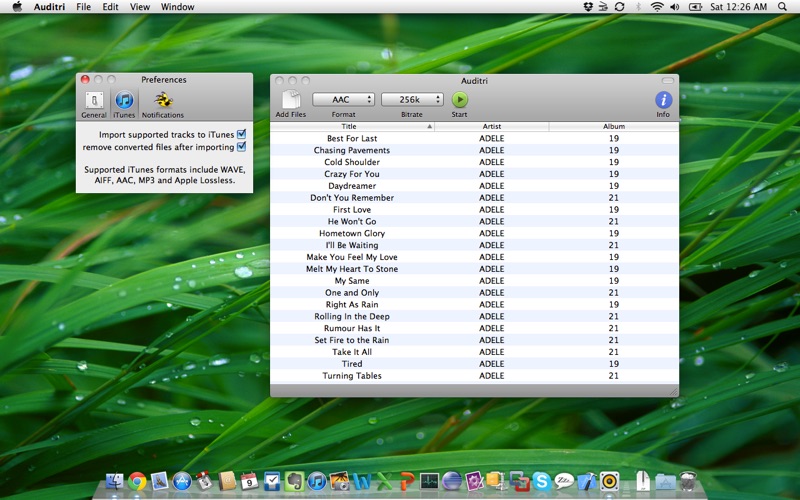Select the General preferences icon

pos(94,100)
